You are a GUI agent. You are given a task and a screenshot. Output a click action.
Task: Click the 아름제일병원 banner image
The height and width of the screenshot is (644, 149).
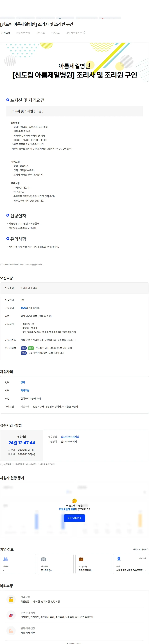pos(74,62)
